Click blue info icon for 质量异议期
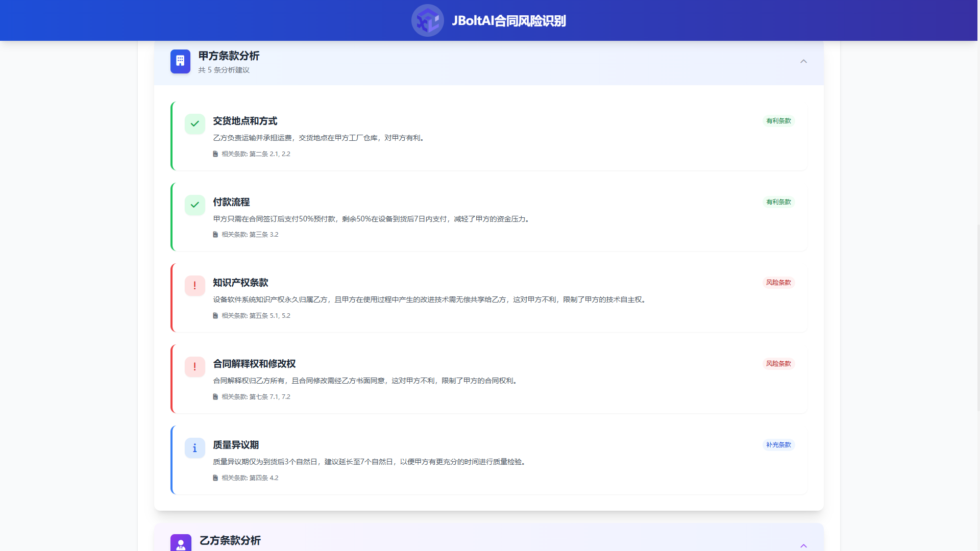 point(195,448)
